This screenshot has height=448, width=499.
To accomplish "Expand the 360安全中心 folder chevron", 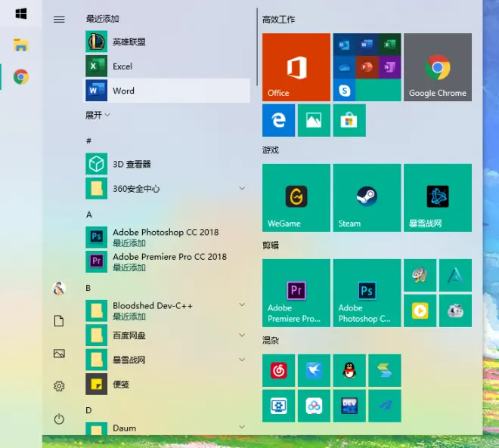I will point(242,189).
